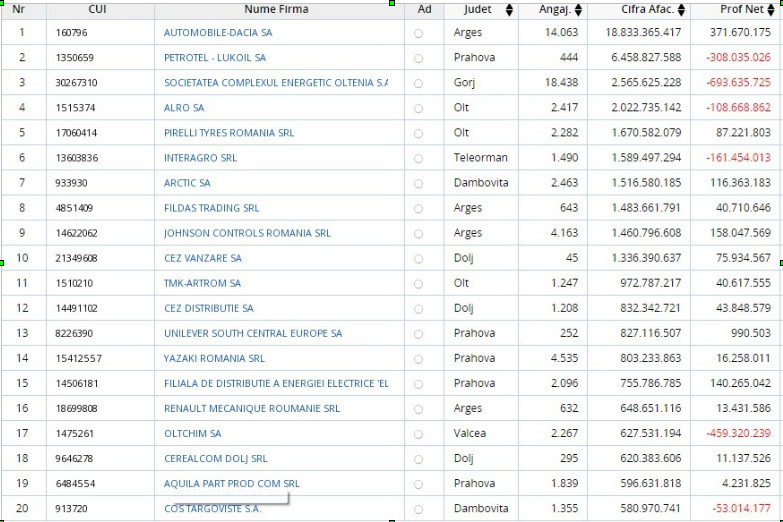
Task: Open UNILEVER SOUTH CENTRAL EUROPE SA link
Action: (x=253, y=333)
